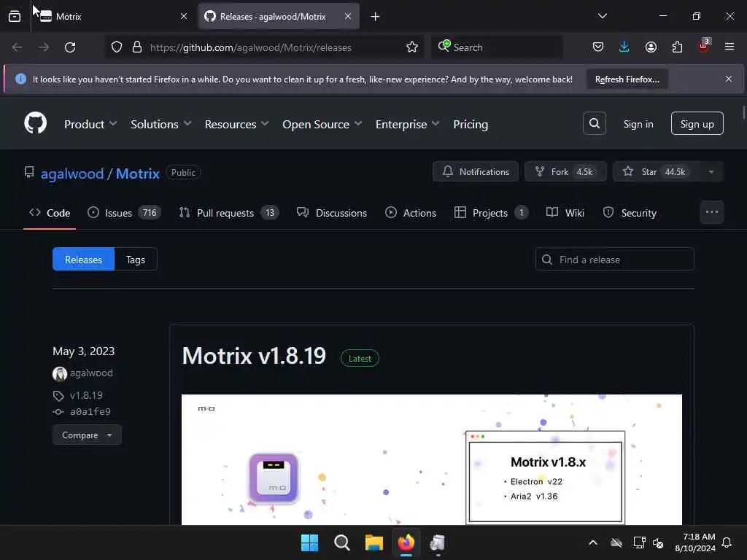
Task: Fork the repository with Fork button
Action: [565, 171]
